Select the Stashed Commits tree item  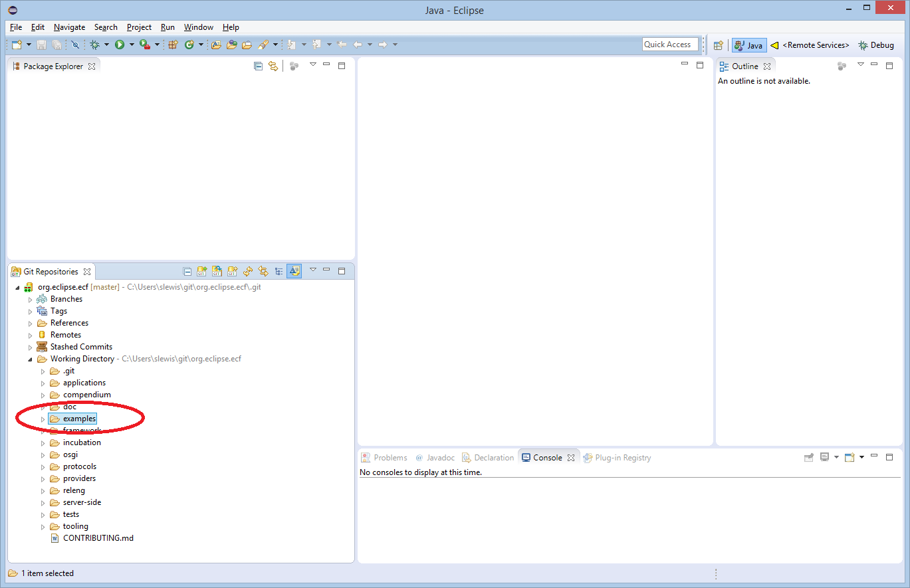click(81, 347)
